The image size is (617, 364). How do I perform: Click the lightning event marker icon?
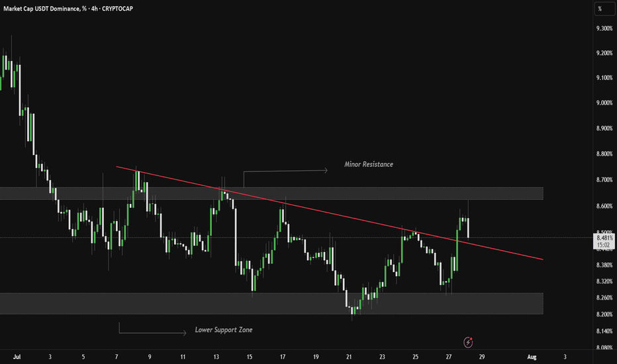click(468, 342)
